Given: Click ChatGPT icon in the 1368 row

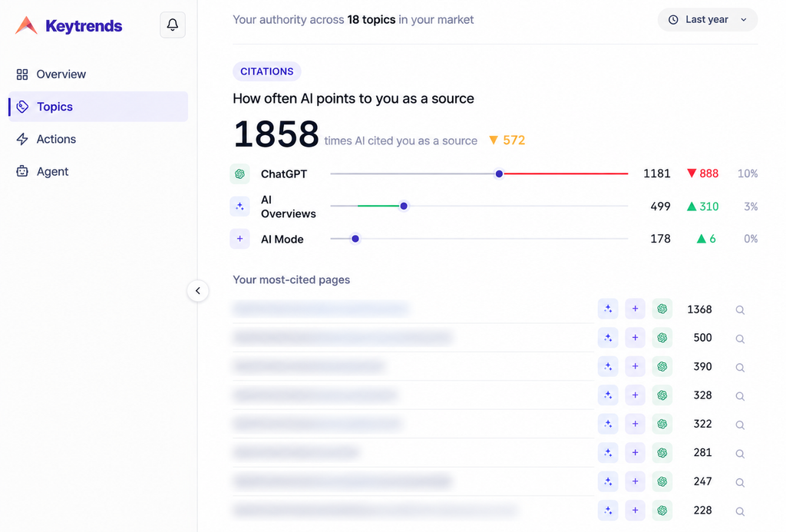Looking at the screenshot, I should 662,309.
